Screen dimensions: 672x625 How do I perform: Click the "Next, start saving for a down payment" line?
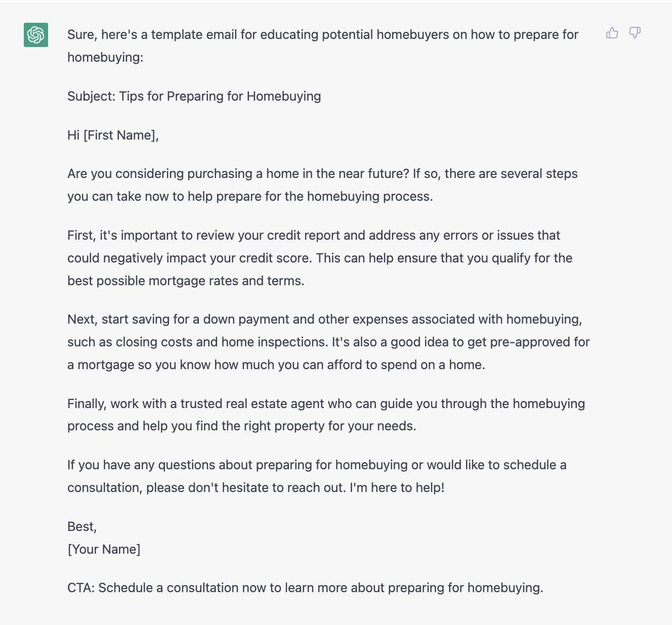click(325, 319)
